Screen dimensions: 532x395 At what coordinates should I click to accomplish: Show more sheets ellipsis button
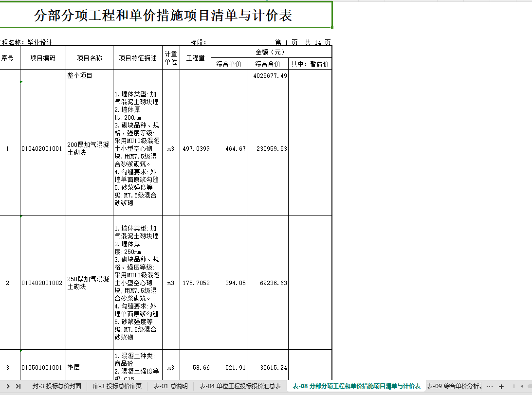pos(490,386)
